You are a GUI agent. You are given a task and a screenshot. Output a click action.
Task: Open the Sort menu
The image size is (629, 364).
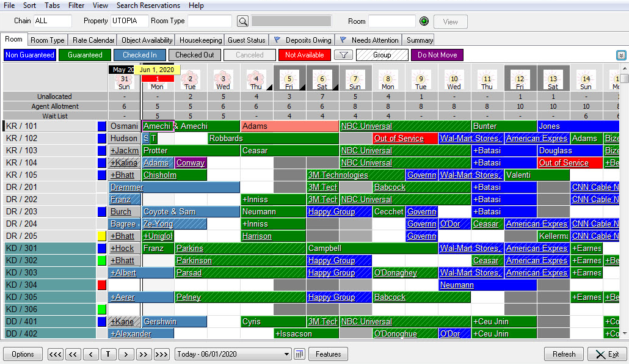tap(29, 5)
